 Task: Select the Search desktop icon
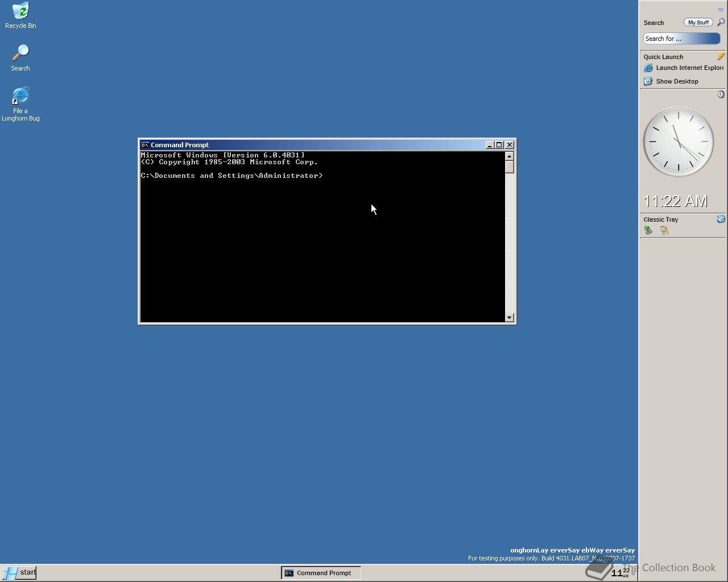(20, 58)
